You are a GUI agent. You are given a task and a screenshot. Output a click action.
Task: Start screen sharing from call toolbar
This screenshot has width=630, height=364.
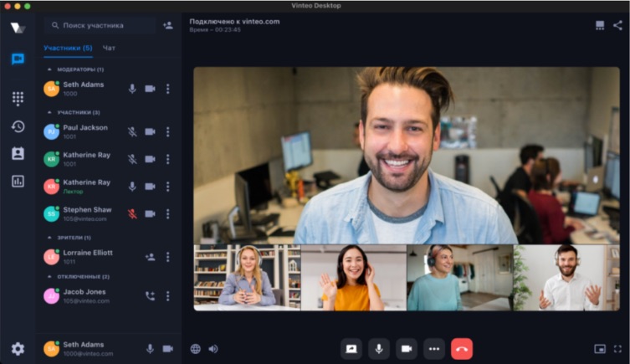[x=351, y=349]
